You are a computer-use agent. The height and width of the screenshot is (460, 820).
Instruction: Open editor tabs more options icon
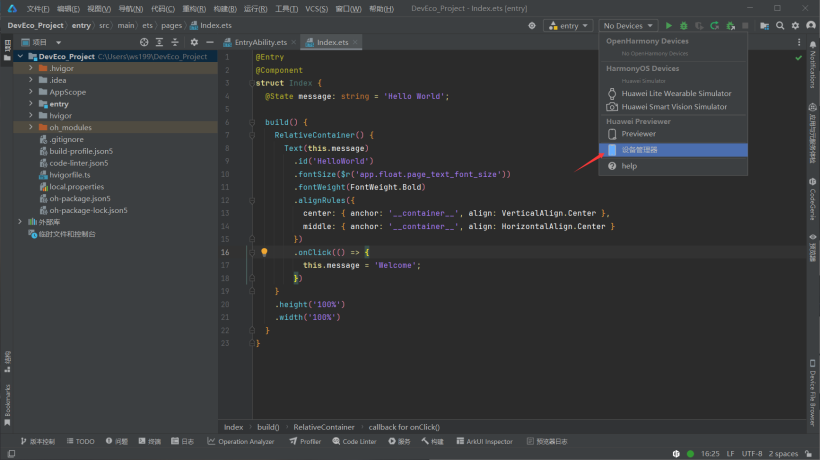[799, 42]
